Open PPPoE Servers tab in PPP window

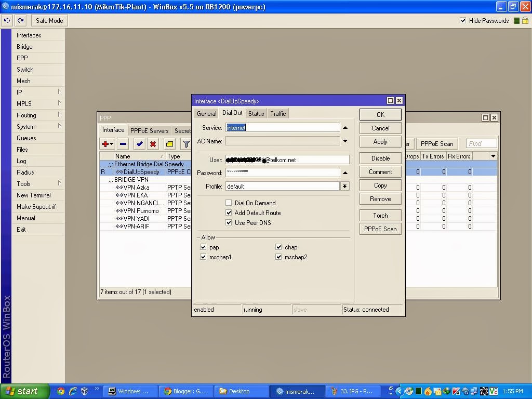pyautogui.click(x=149, y=130)
